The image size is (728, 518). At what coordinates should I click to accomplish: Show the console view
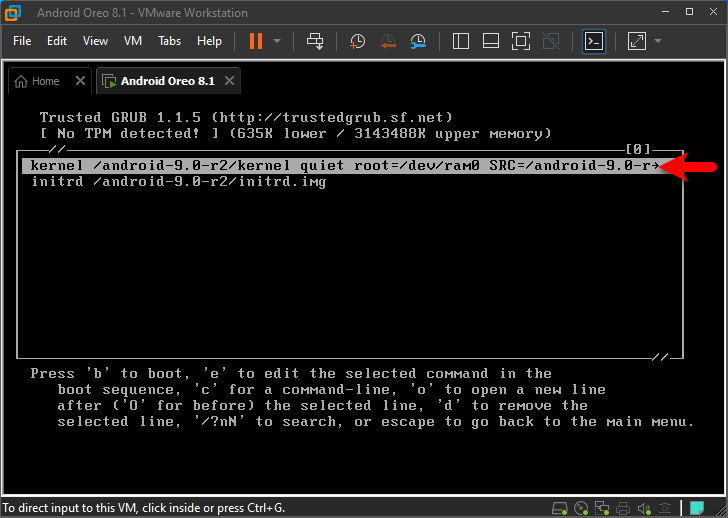coord(594,41)
